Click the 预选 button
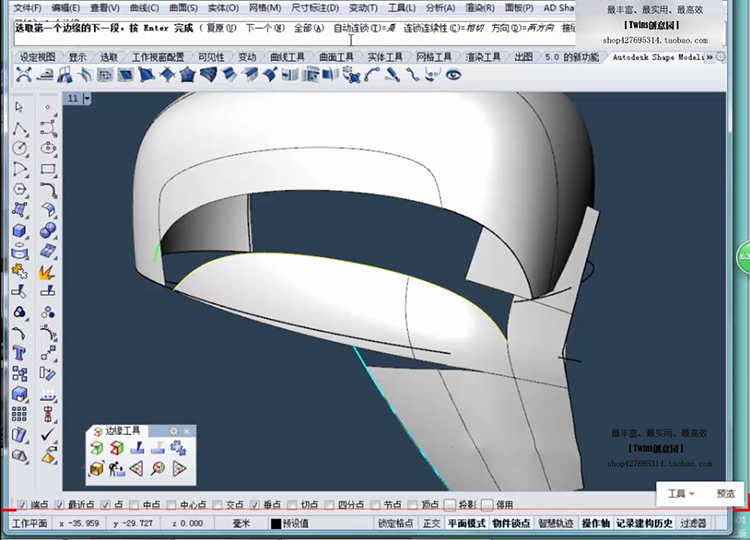The height and width of the screenshot is (540, 750). point(725,494)
